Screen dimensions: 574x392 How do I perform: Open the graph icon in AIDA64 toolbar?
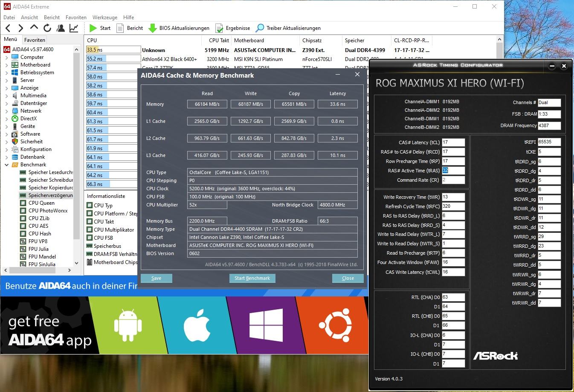[74, 28]
